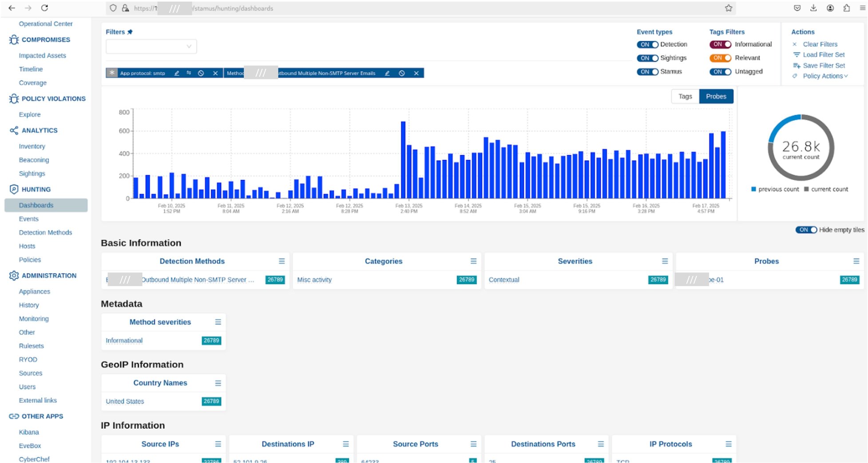The width and height of the screenshot is (868, 463).
Task: Click the browser bookmark star icon
Action: click(x=728, y=8)
